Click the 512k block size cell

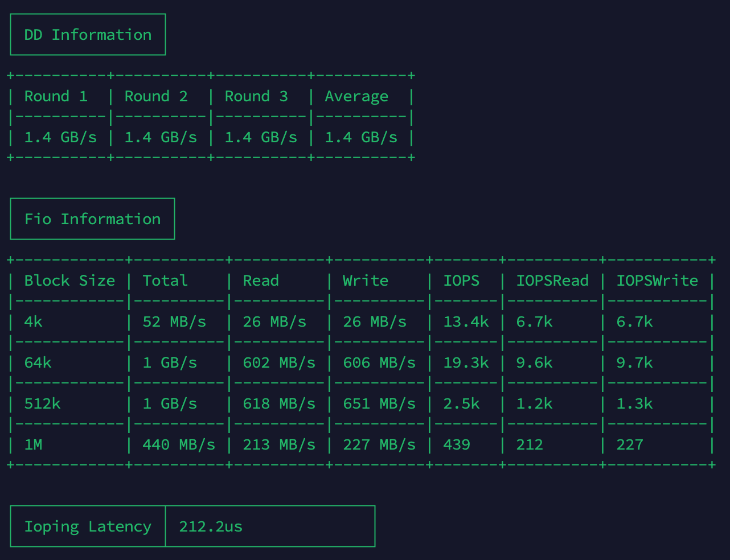click(x=43, y=403)
